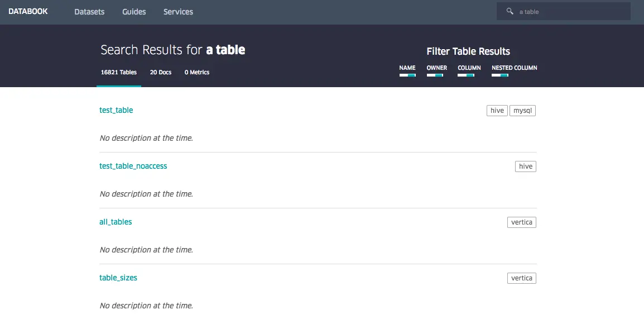Click the hive tag on test_table_noaccess

click(526, 166)
